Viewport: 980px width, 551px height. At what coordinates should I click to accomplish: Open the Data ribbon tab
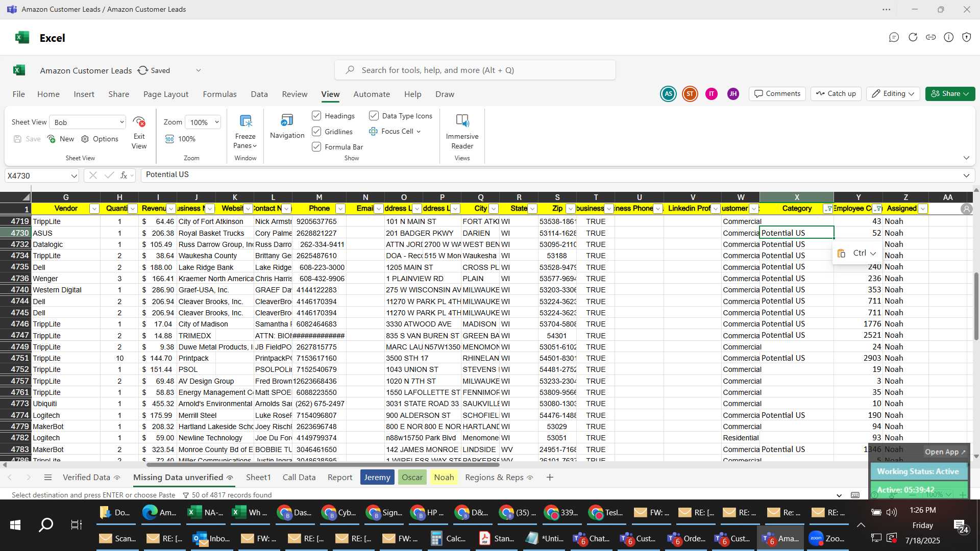pos(259,94)
